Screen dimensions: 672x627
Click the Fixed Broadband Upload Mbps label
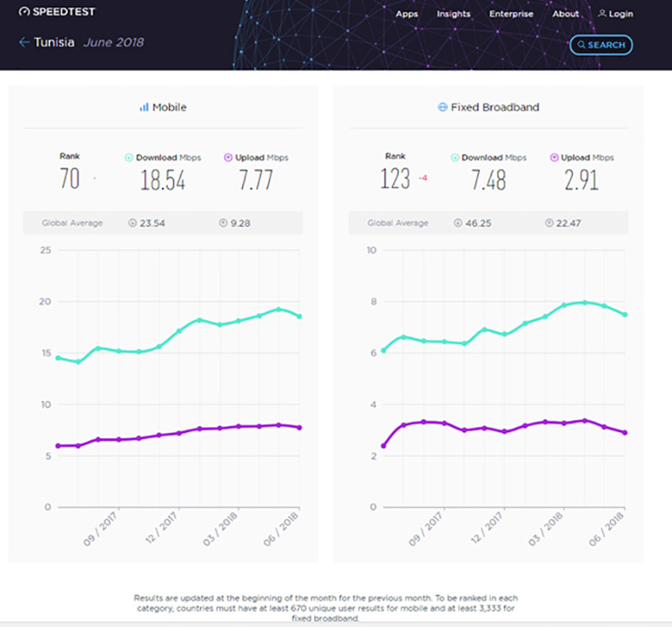coord(587,158)
